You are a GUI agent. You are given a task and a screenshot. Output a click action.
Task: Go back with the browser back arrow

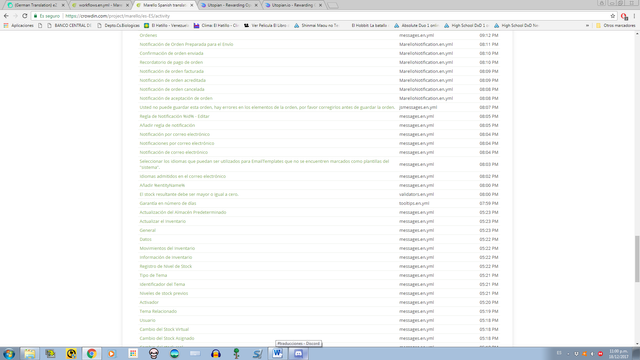coord(6,16)
